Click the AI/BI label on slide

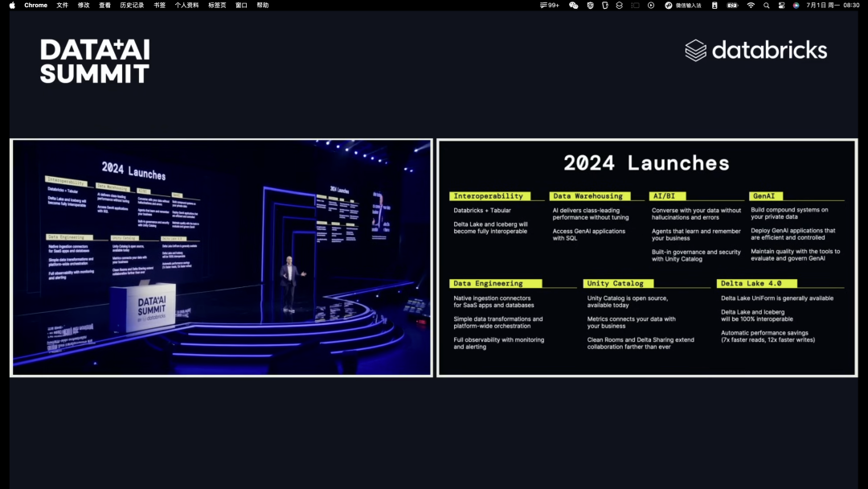coord(667,196)
